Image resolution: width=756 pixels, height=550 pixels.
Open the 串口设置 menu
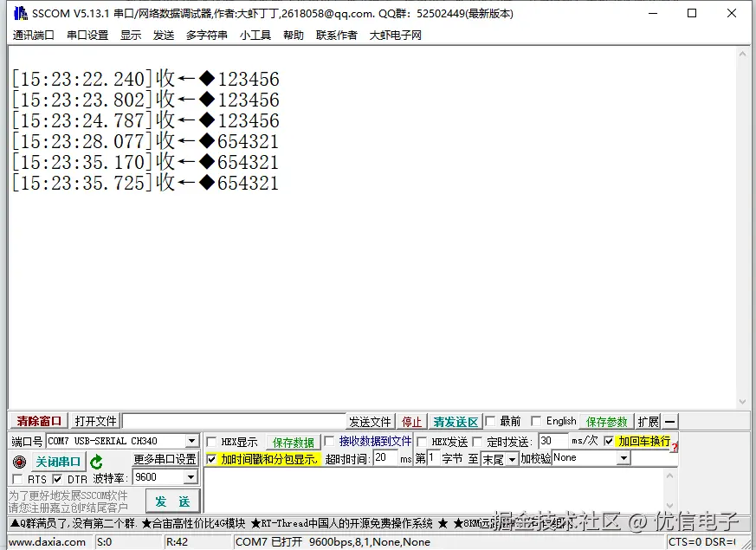(87, 36)
